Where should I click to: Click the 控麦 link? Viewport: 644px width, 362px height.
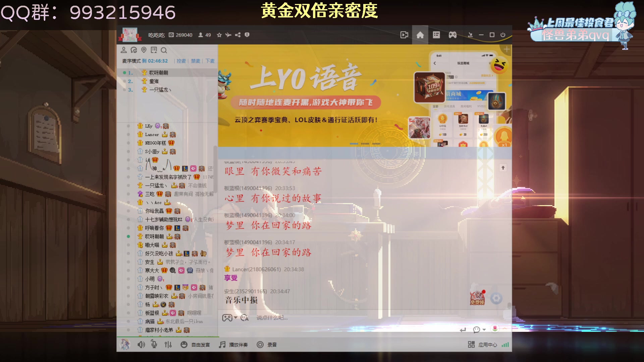click(x=181, y=61)
